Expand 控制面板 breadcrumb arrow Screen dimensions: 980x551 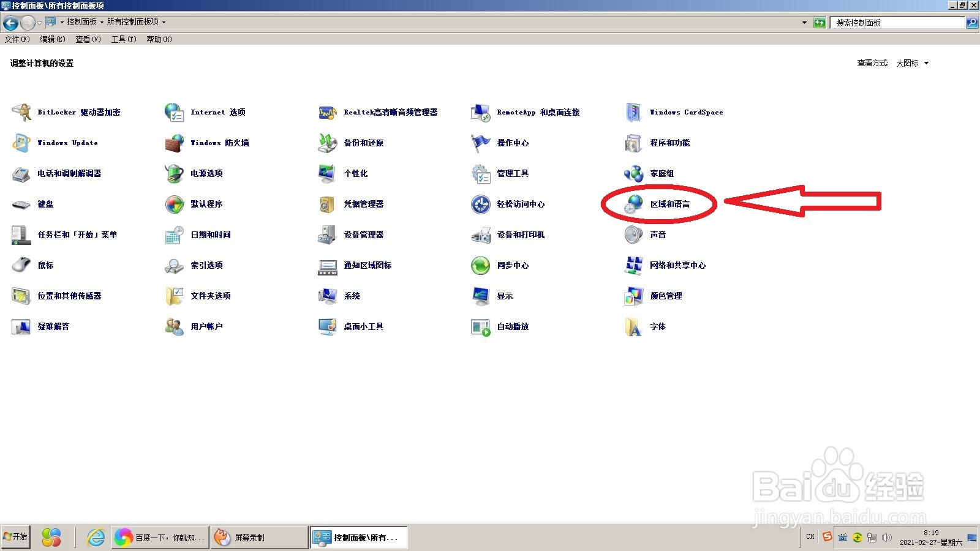[102, 22]
